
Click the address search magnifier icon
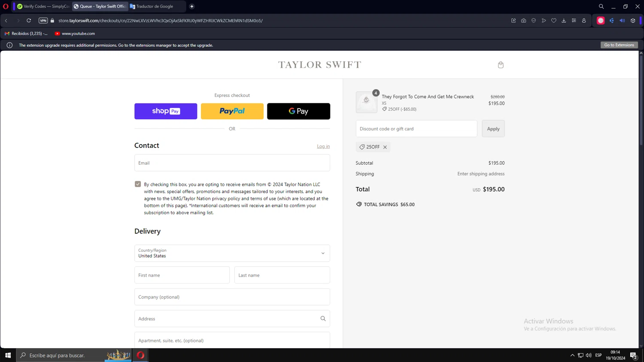(x=323, y=319)
